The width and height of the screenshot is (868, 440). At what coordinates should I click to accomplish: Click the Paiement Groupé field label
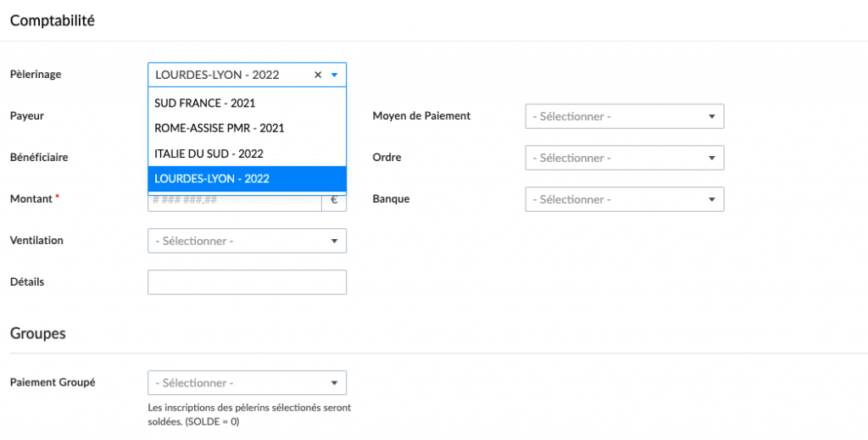click(53, 382)
